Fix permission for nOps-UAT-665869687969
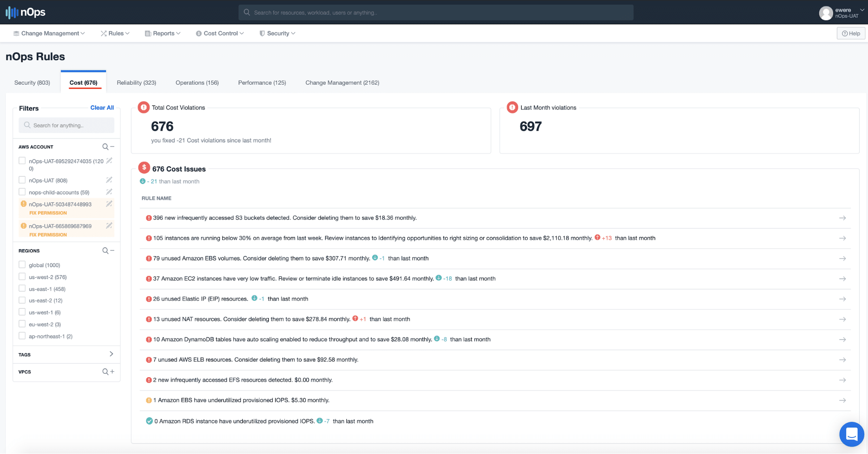Image resolution: width=868 pixels, height=454 pixels. 48,235
